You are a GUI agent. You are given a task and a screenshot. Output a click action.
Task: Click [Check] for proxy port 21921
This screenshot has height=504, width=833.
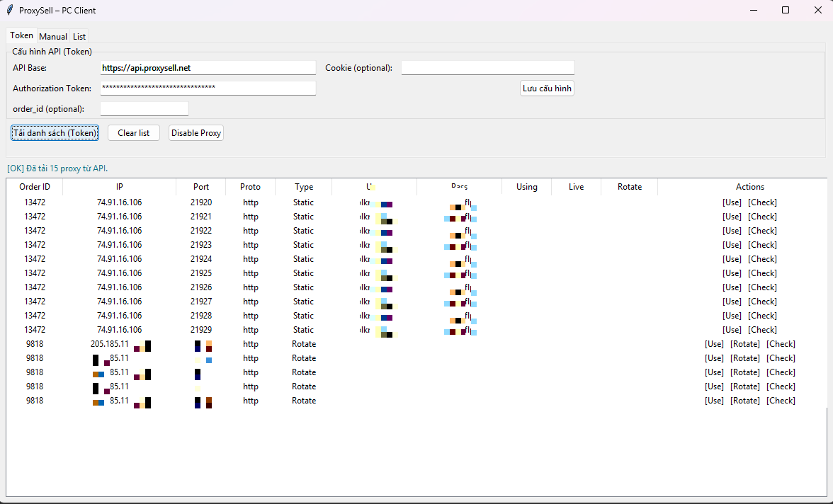pyautogui.click(x=762, y=216)
